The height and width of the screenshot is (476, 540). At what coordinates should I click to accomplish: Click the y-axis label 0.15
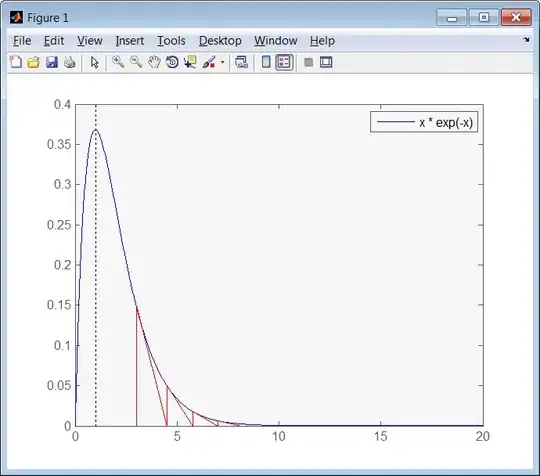[x=59, y=305]
